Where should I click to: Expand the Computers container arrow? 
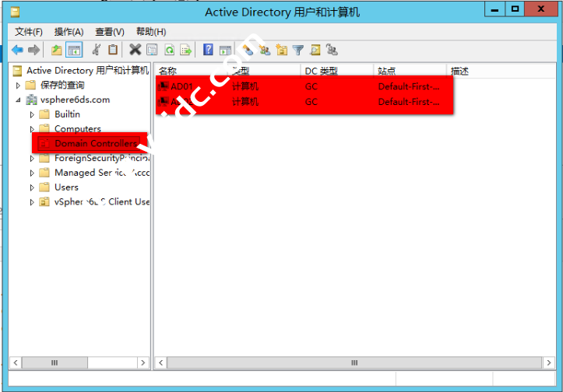[32, 129]
